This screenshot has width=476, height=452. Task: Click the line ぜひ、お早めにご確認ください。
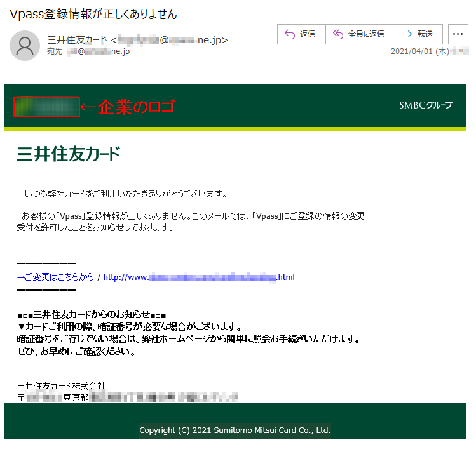[x=76, y=351]
